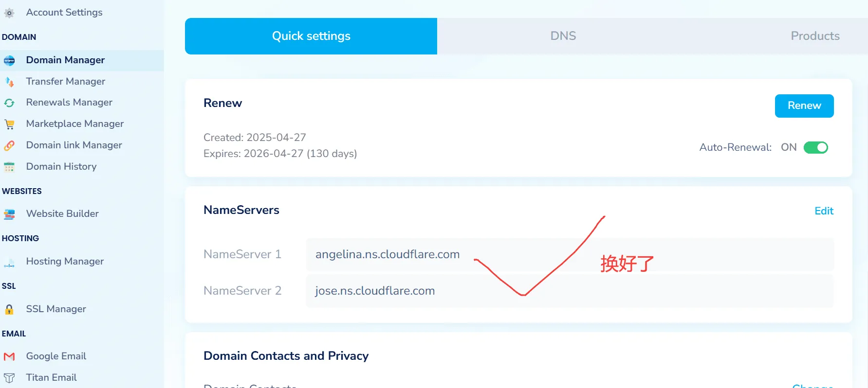Open Titan Email in sidebar
This screenshot has width=868, height=388.
click(x=51, y=378)
